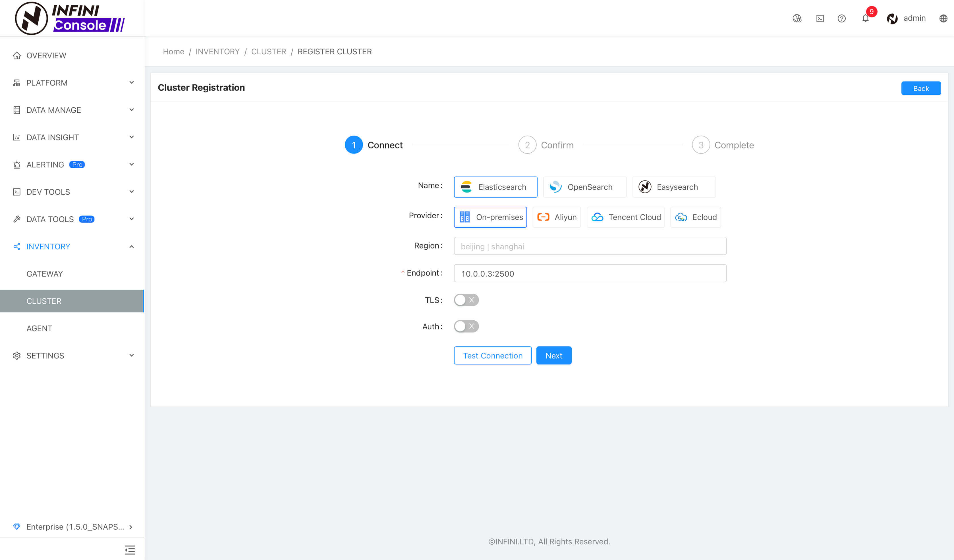Open the theme settings icon in header
The width and height of the screenshot is (954, 560).
coord(797,18)
